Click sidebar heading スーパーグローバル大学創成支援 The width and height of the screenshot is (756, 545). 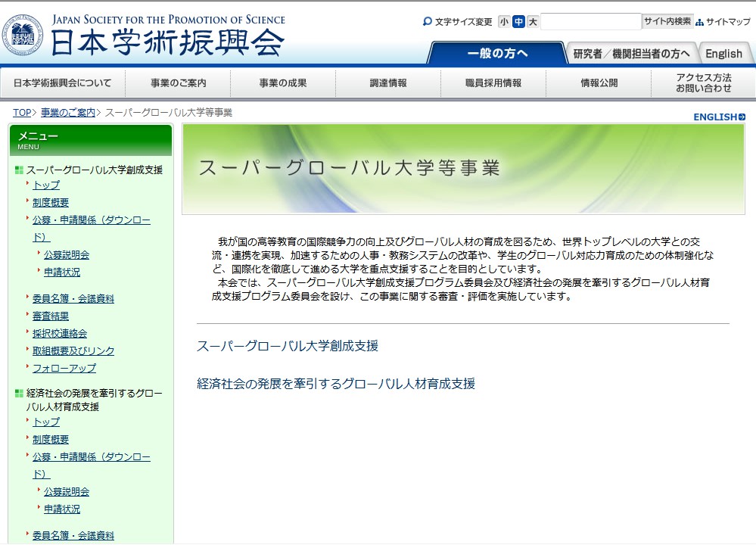[x=95, y=170]
